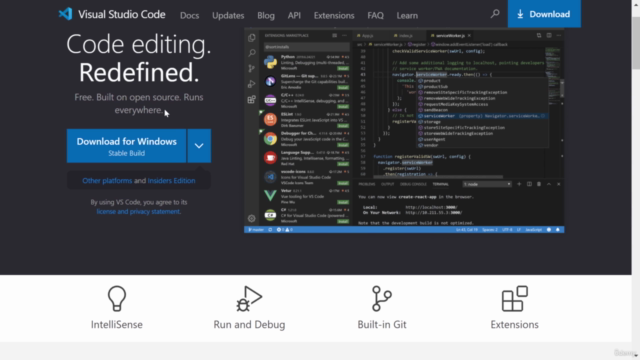This screenshot has height=360, width=640.
Task: Click Run icon in hero screenshot activity bar
Action: [252, 84]
